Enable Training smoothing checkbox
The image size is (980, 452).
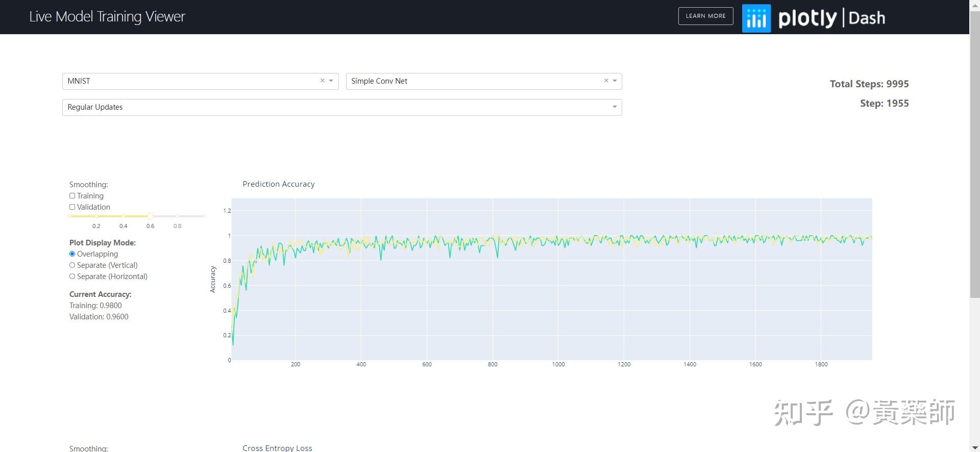click(72, 196)
